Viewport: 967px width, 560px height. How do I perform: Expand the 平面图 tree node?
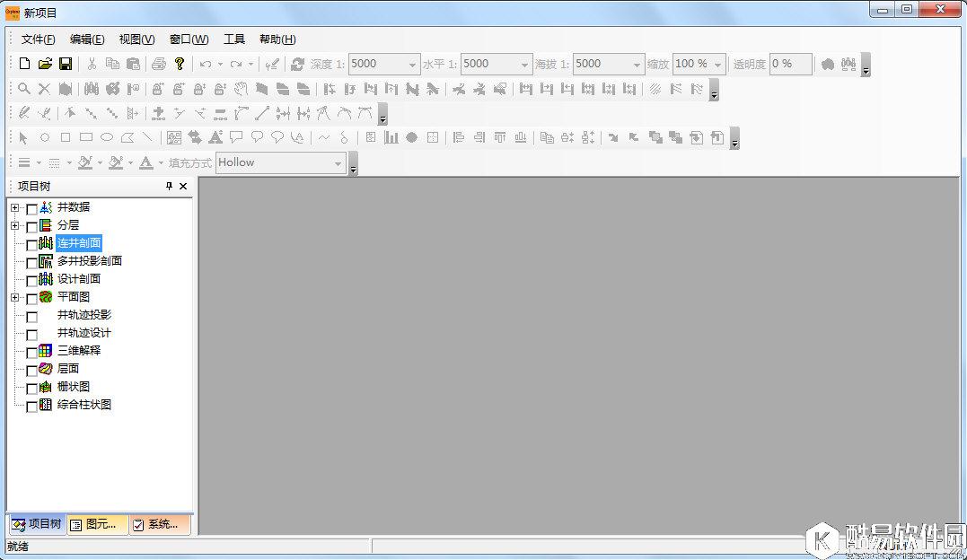pos(13,297)
